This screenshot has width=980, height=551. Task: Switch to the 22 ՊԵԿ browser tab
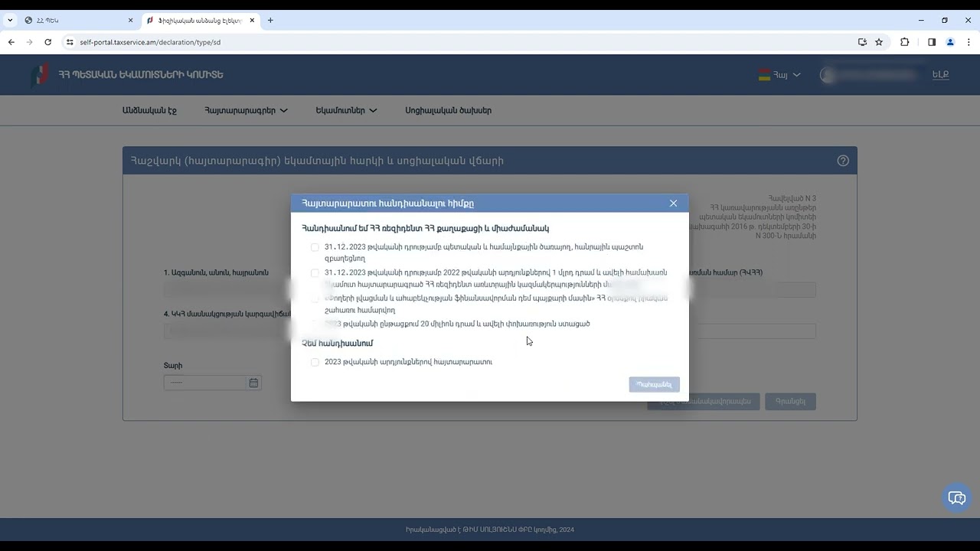point(77,21)
